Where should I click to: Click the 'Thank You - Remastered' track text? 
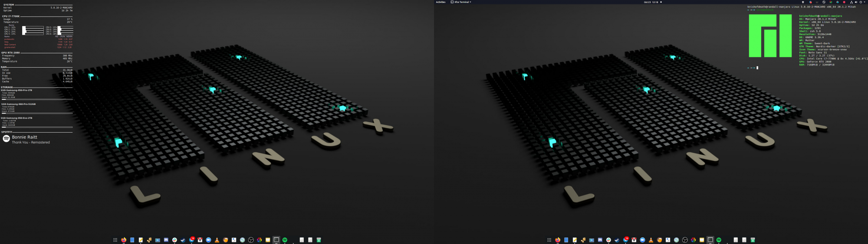[x=31, y=142]
